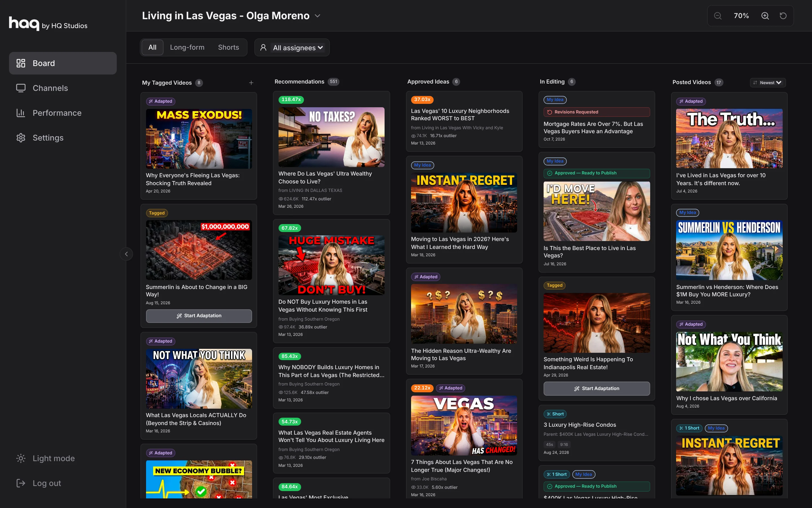Open What Las Vegas Real Estate Agents card

coord(332,443)
